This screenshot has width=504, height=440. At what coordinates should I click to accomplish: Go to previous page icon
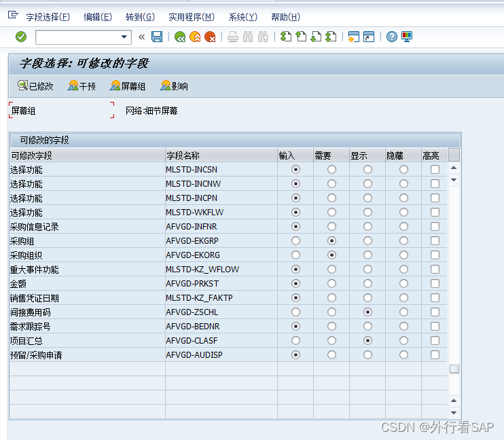(x=301, y=37)
